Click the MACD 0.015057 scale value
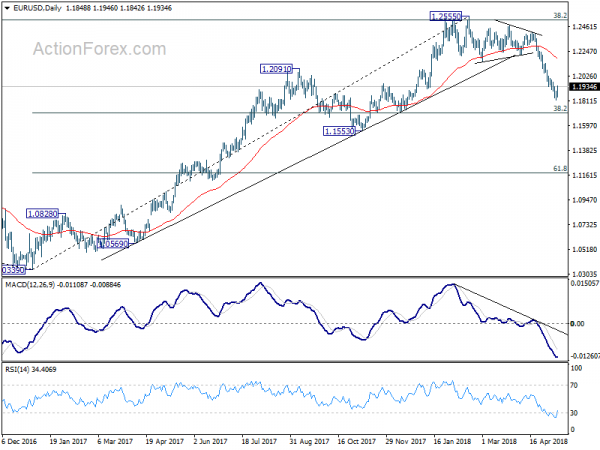This screenshot has width=600, height=450. tap(585, 283)
